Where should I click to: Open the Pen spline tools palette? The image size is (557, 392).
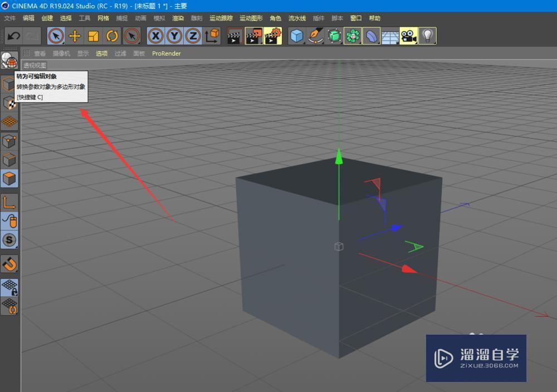[x=315, y=36]
